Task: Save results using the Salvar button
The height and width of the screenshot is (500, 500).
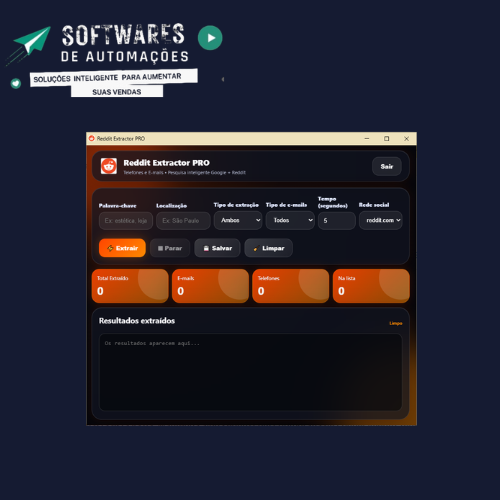Action: click(x=217, y=248)
